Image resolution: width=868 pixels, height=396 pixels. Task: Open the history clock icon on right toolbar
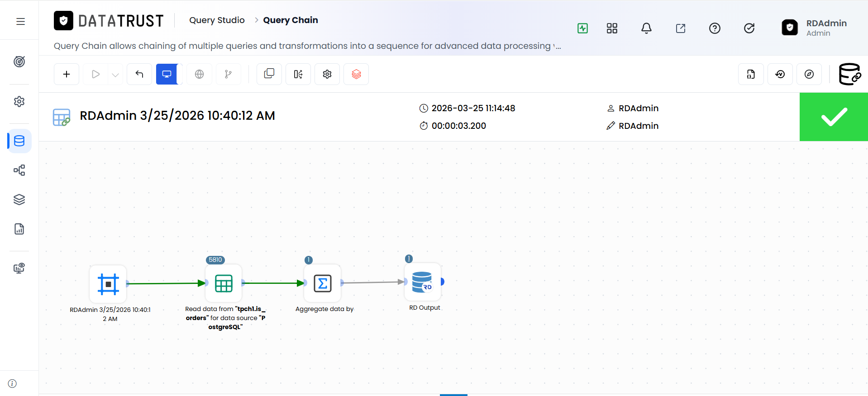click(780, 74)
